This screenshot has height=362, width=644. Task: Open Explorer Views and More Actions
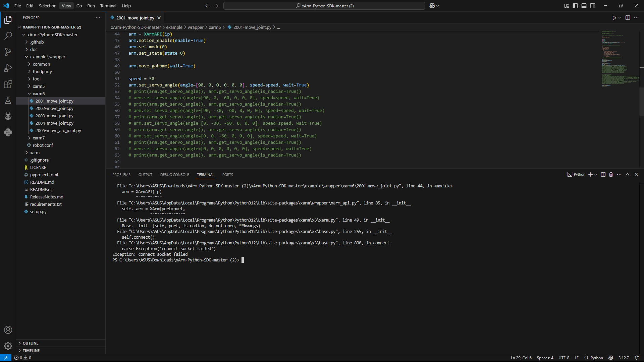[98, 18]
